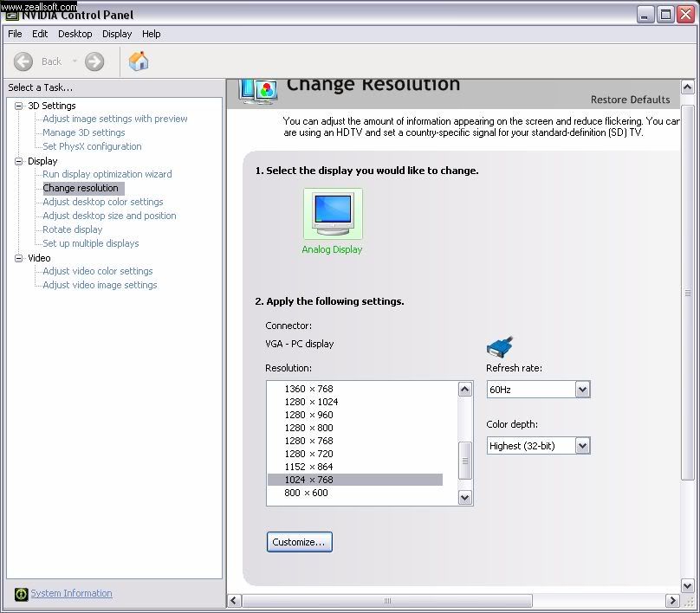This screenshot has height=613, width=700.
Task: Open the Edit menu
Action: tap(40, 34)
